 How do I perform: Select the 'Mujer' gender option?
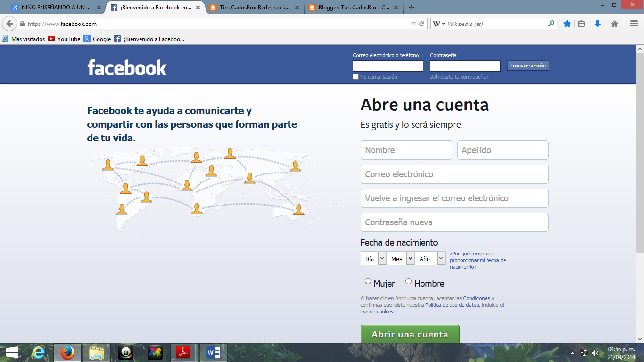[x=368, y=281]
